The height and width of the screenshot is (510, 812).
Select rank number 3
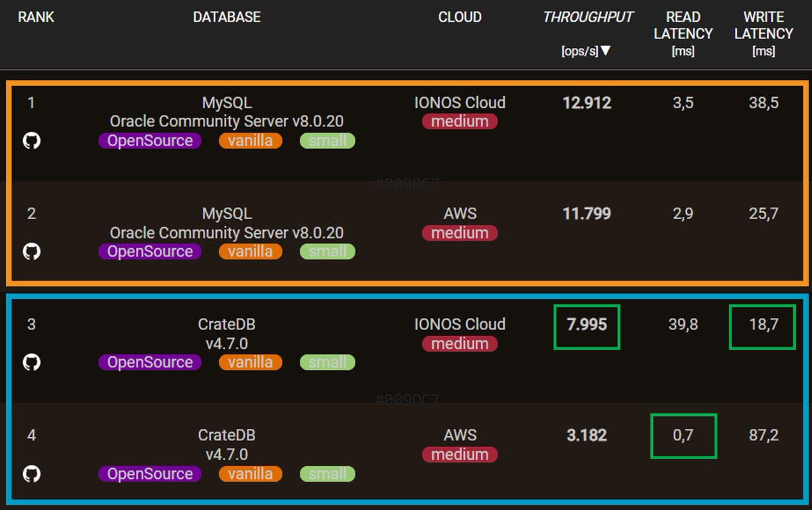pyautogui.click(x=31, y=325)
